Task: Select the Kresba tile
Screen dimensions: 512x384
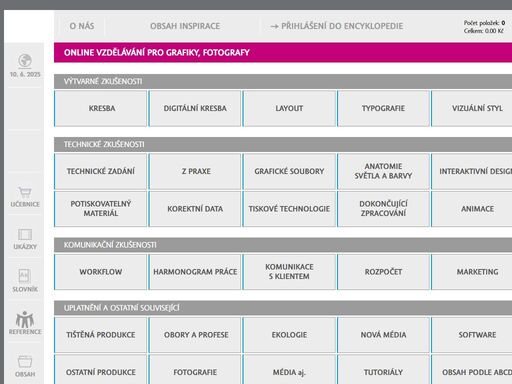Action: 101,108
